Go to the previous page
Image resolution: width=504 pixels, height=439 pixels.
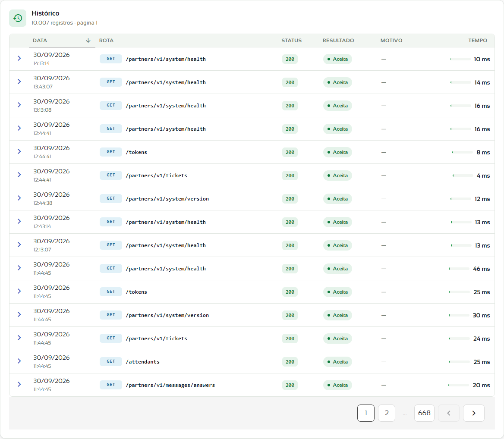pos(449,413)
